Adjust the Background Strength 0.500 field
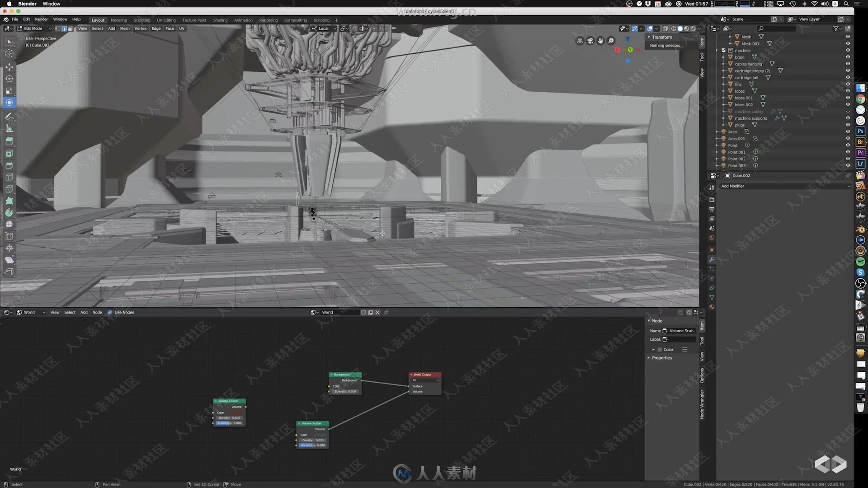Viewport: 868px width, 488px height. pyautogui.click(x=345, y=391)
